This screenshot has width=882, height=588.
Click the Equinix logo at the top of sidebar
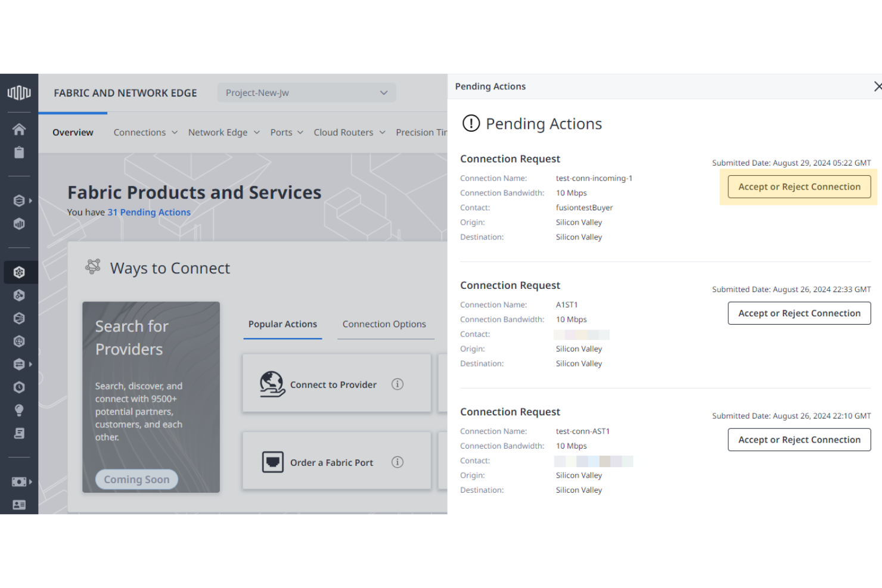coord(19,92)
